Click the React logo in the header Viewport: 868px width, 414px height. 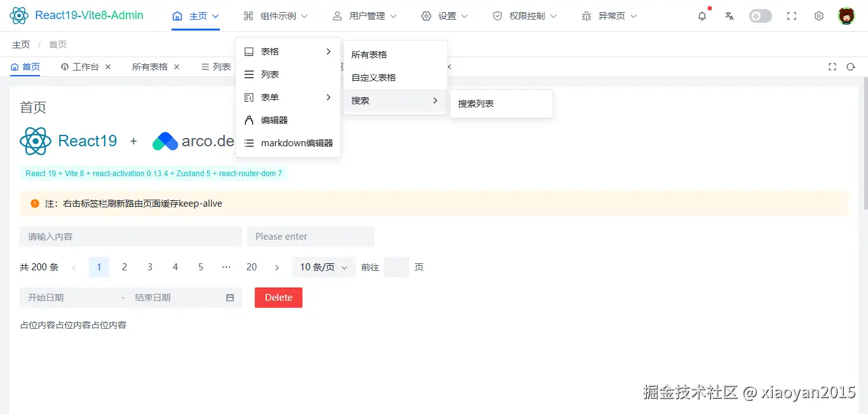19,15
